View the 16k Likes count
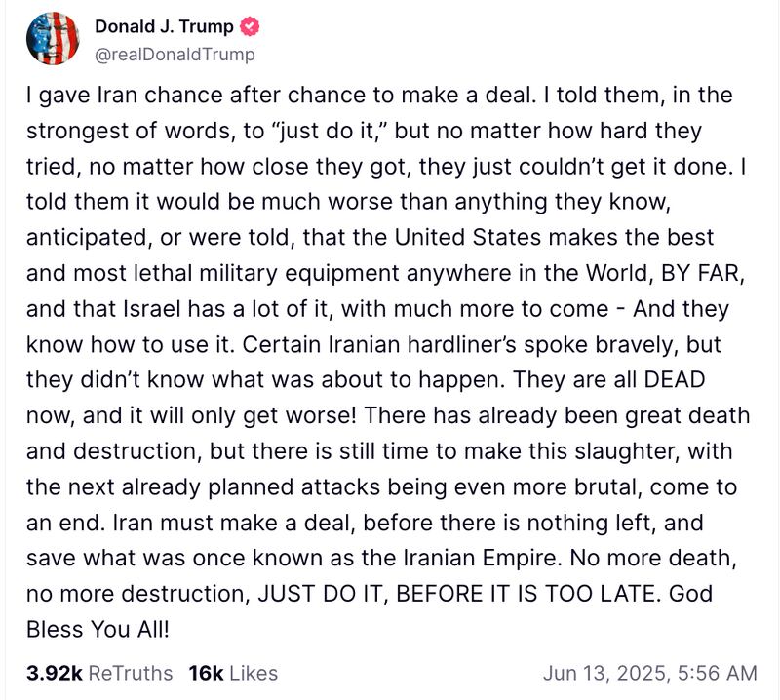The width and height of the screenshot is (780, 700). point(206,673)
